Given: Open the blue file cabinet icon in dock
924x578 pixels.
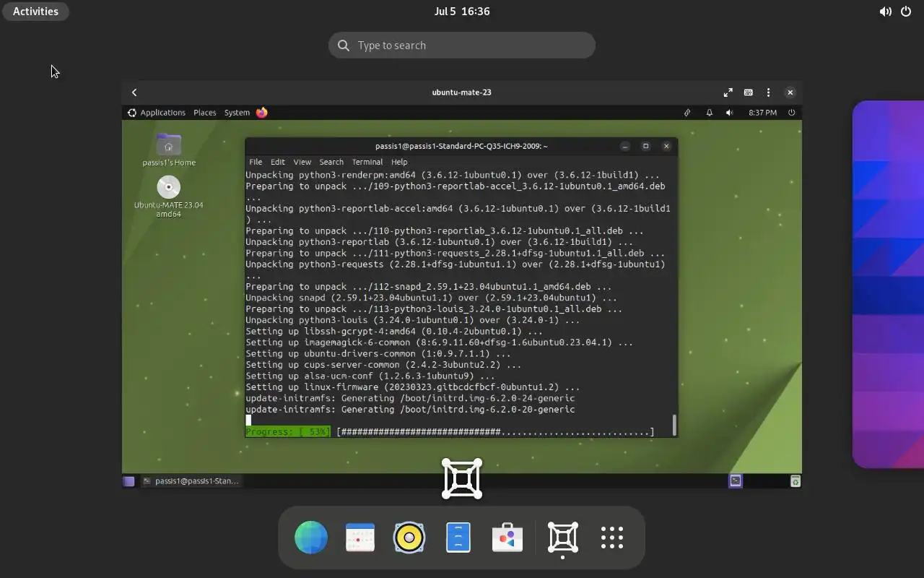Looking at the screenshot, I should click(458, 538).
